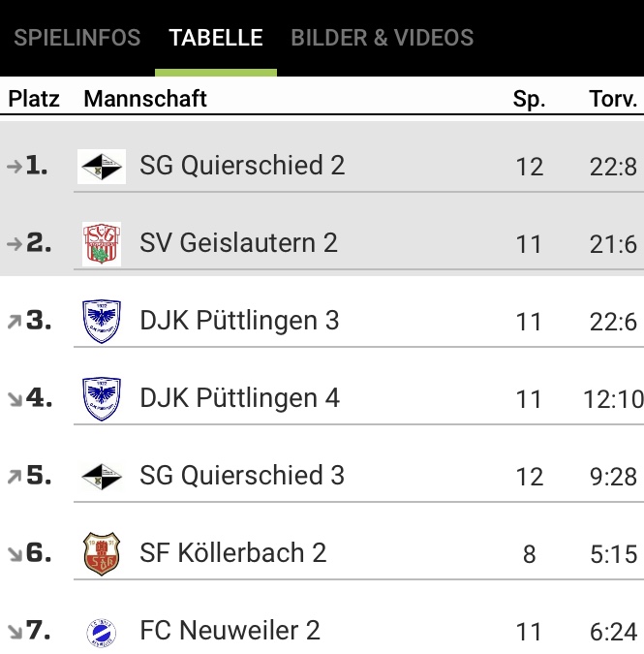This screenshot has width=644, height=654.
Task: Tap the DJK Püttlingen 4 crest
Action: (x=102, y=398)
